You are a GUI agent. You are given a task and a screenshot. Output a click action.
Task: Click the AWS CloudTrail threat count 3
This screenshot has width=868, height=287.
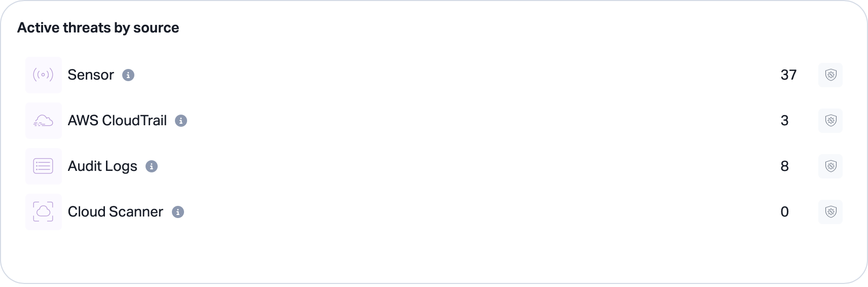[784, 121]
